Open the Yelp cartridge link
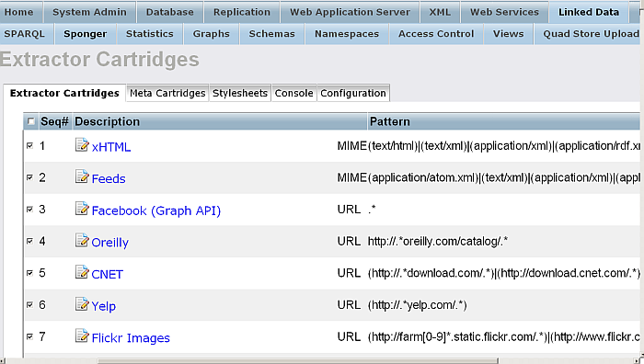Viewport: 644px width, 364px height. pyautogui.click(x=103, y=306)
